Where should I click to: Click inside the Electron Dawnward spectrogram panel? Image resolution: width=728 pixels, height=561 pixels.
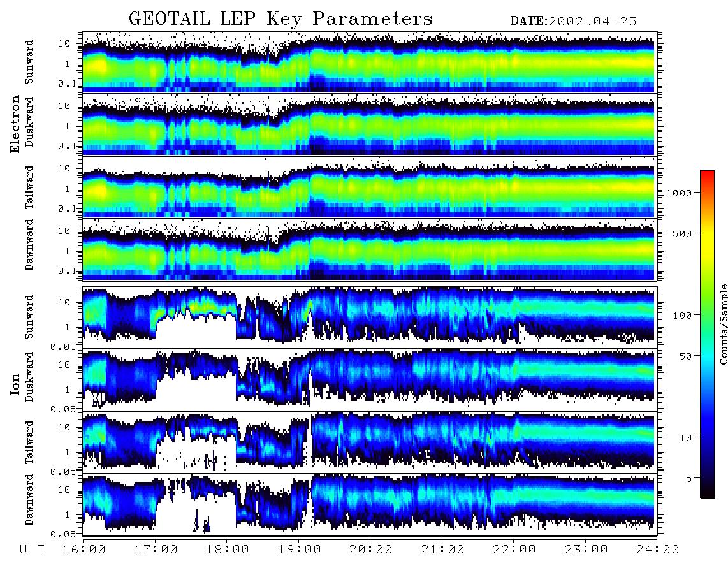pyautogui.click(x=369, y=250)
